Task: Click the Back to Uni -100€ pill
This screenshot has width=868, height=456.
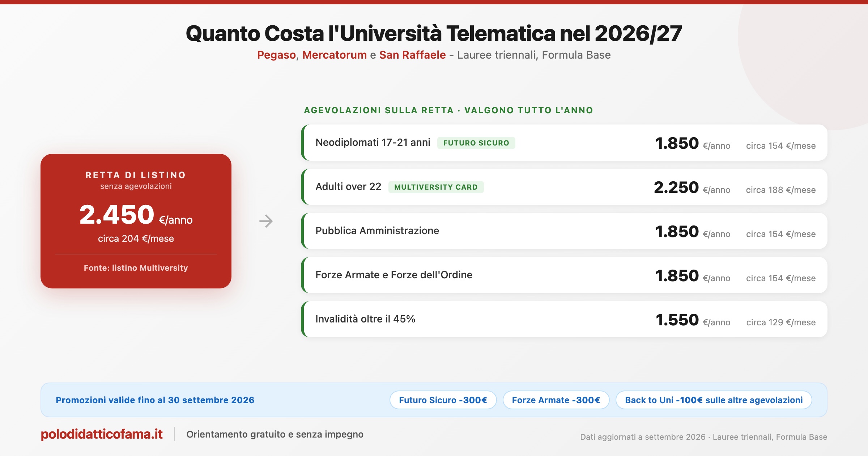Action: point(714,400)
